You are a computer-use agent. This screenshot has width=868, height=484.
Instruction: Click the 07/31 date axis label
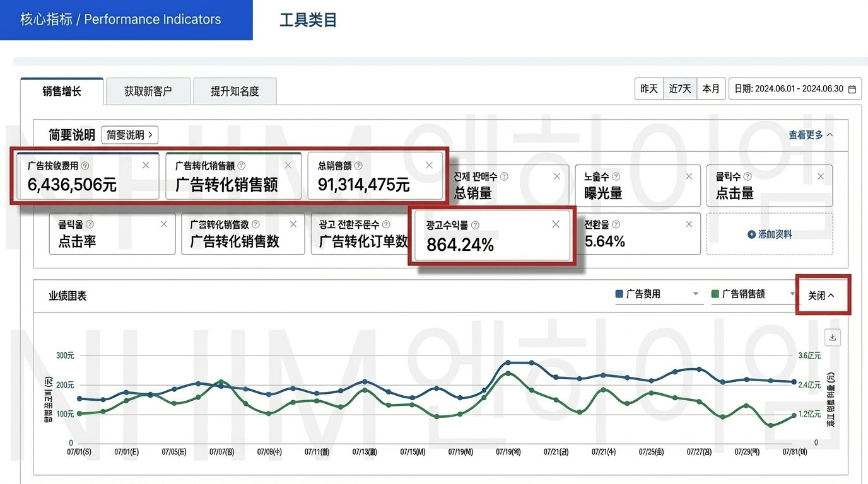[x=794, y=452]
